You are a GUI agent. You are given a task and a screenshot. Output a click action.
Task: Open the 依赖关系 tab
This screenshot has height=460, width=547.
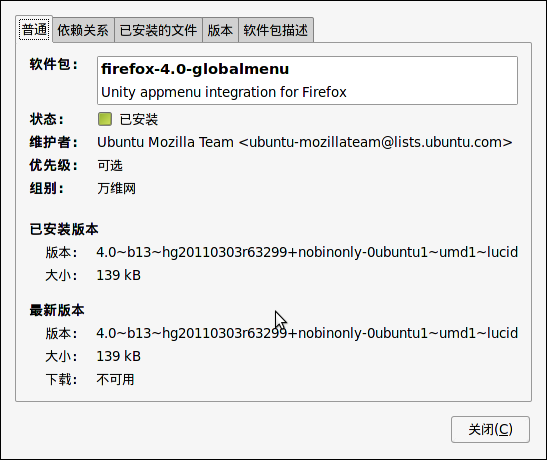(83, 30)
